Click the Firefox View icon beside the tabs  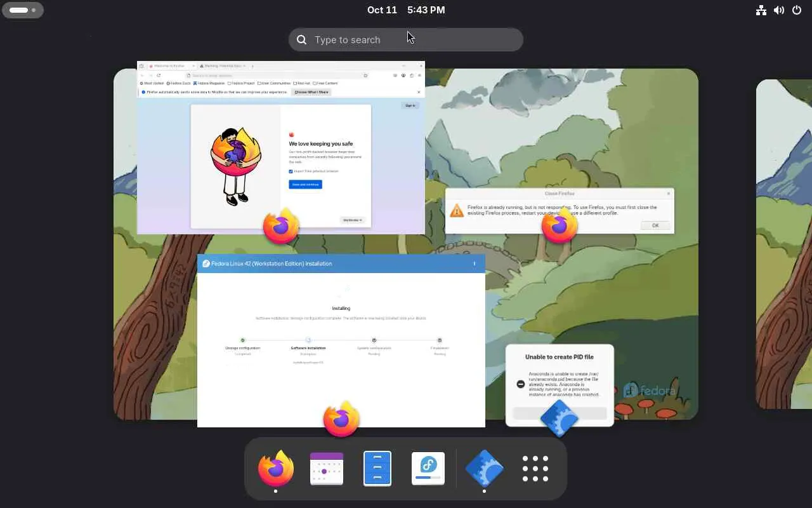(x=141, y=66)
